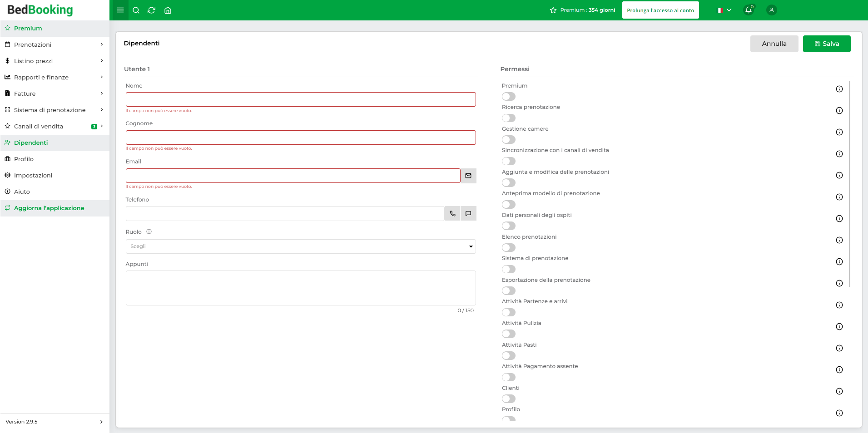Open info icon for Anteprima modello di prenotazione
The image size is (868, 433).
[x=839, y=197]
